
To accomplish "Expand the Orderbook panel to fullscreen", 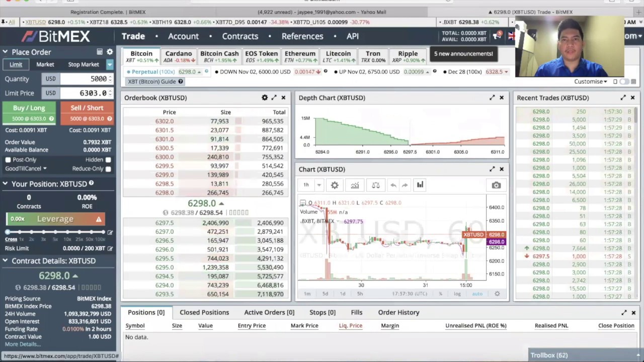I will pos(274,98).
